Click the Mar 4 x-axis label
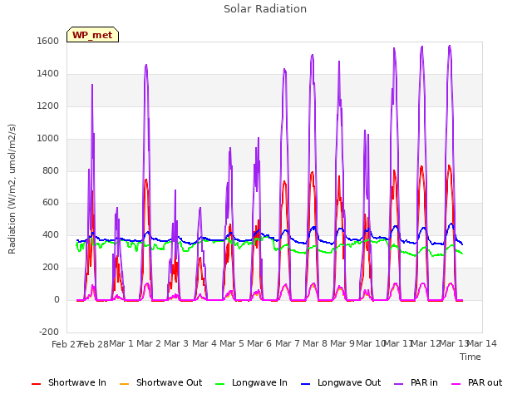Viewport: 532px width, 399px height. click(204, 343)
